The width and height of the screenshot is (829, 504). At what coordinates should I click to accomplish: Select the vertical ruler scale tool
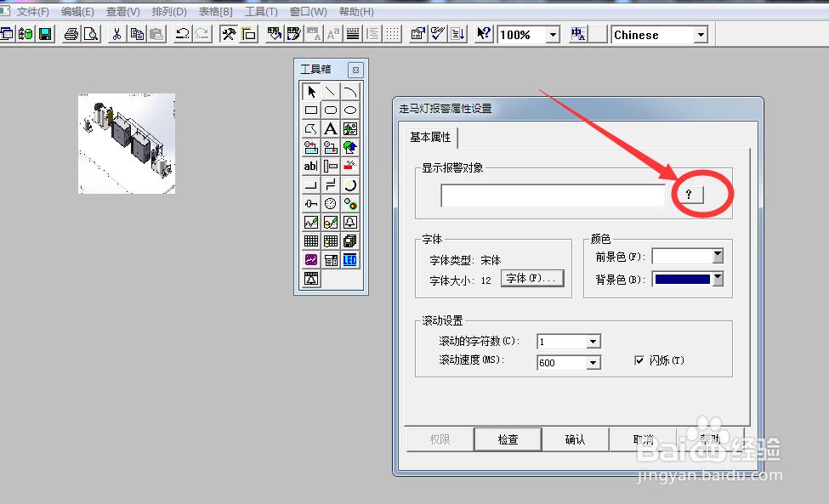pyautogui.click(x=331, y=167)
